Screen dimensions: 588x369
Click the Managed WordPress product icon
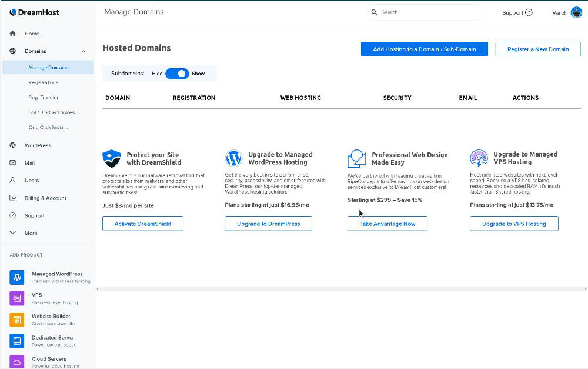(x=17, y=277)
